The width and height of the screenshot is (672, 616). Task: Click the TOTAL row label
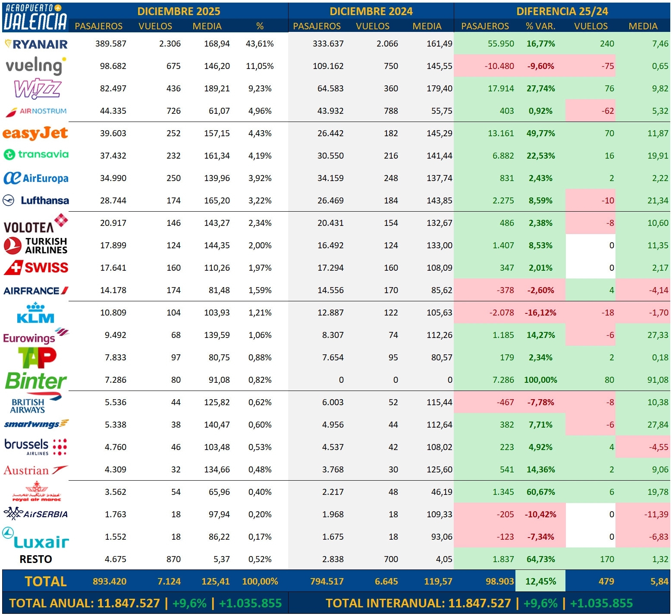pyautogui.click(x=46, y=582)
